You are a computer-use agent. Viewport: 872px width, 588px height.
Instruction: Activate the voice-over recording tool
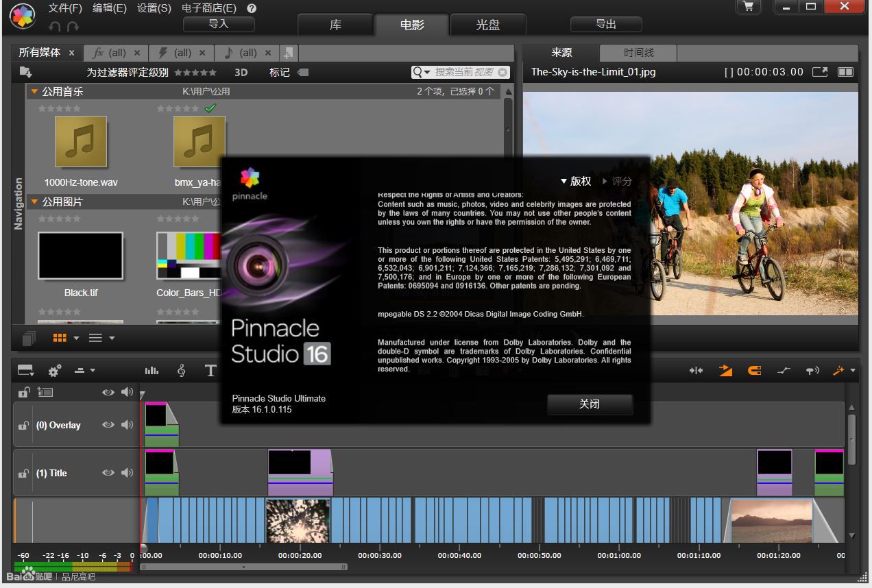click(x=813, y=370)
